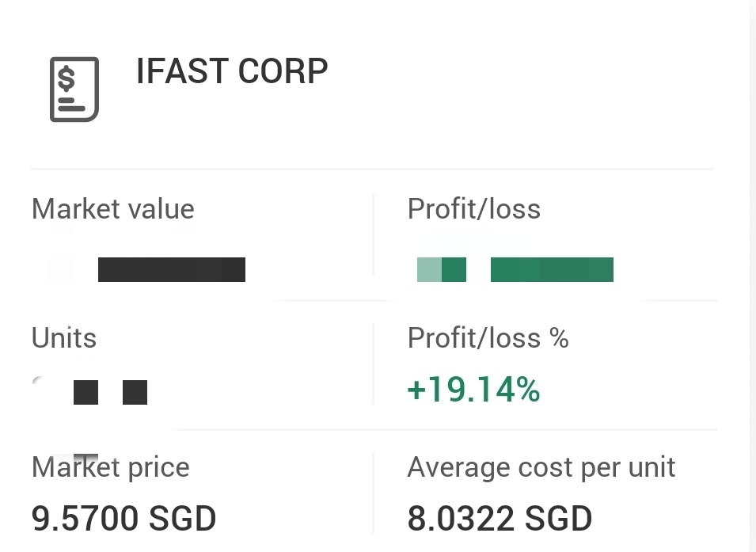Select the Market price label
The height and width of the screenshot is (552, 756).
[x=110, y=467]
